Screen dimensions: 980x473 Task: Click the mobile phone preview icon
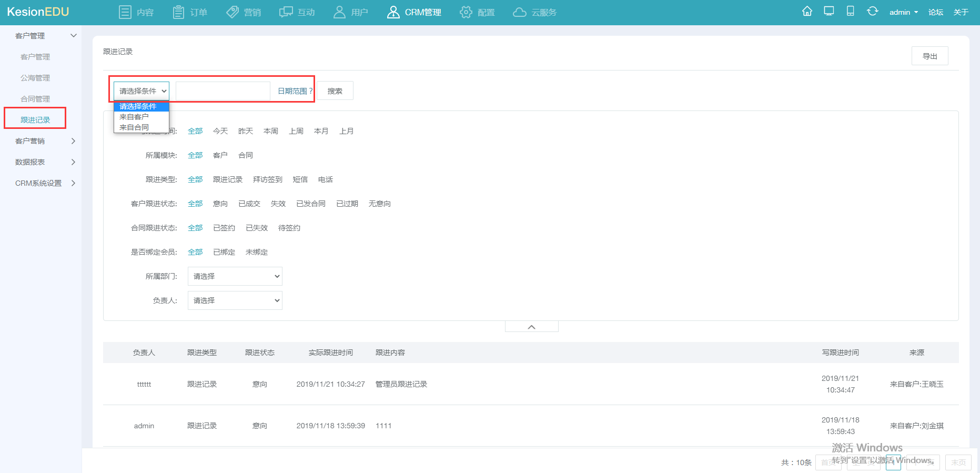tap(850, 11)
